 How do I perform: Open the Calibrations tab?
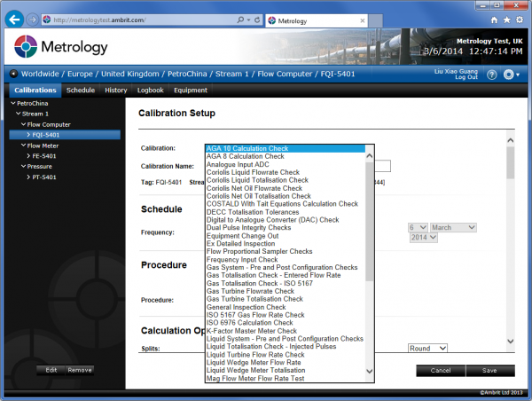pyautogui.click(x=35, y=90)
